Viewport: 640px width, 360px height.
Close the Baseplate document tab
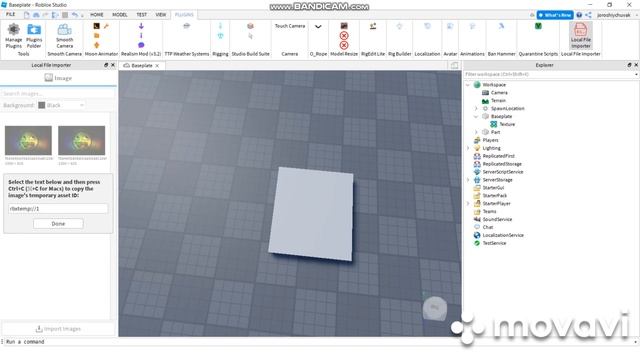(157, 66)
